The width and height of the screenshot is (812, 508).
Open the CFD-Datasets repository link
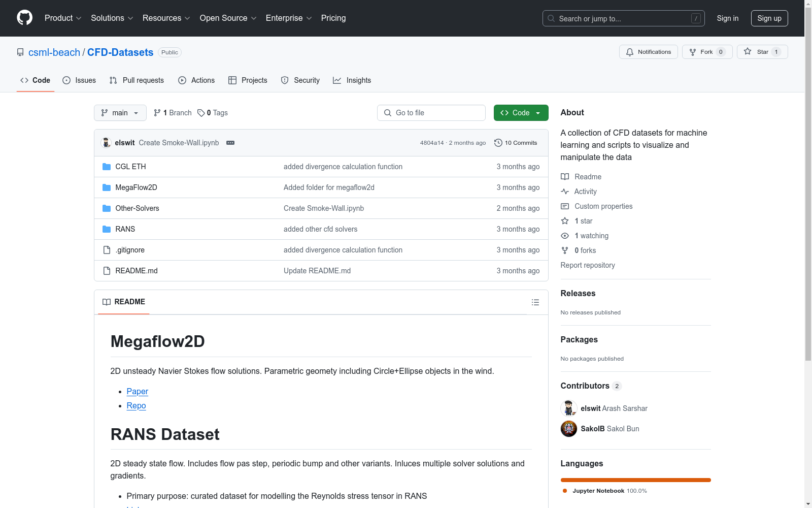[x=120, y=52]
